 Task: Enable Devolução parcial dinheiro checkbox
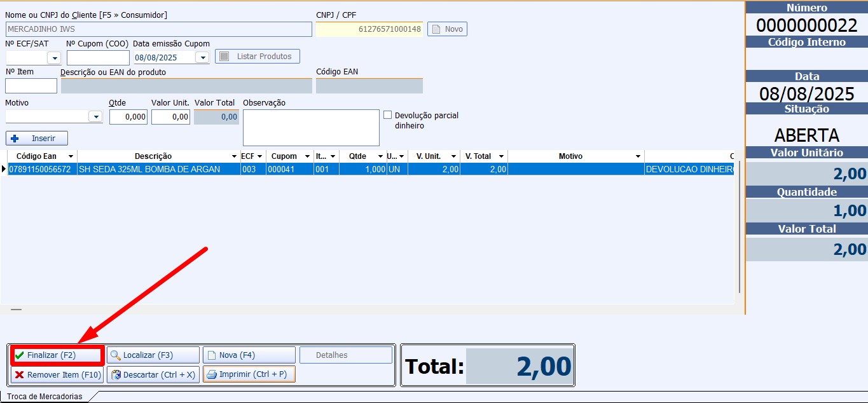(387, 115)
